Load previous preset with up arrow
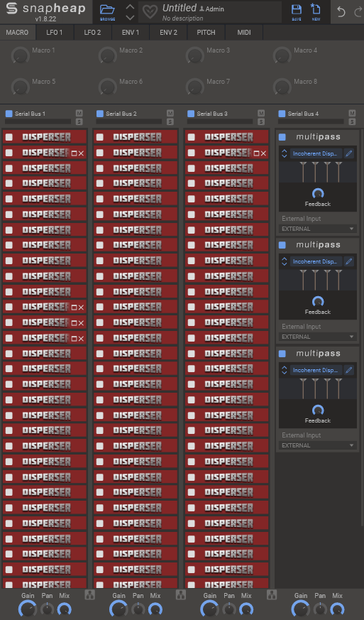The image size is (364, 620). tap(130, 6)
